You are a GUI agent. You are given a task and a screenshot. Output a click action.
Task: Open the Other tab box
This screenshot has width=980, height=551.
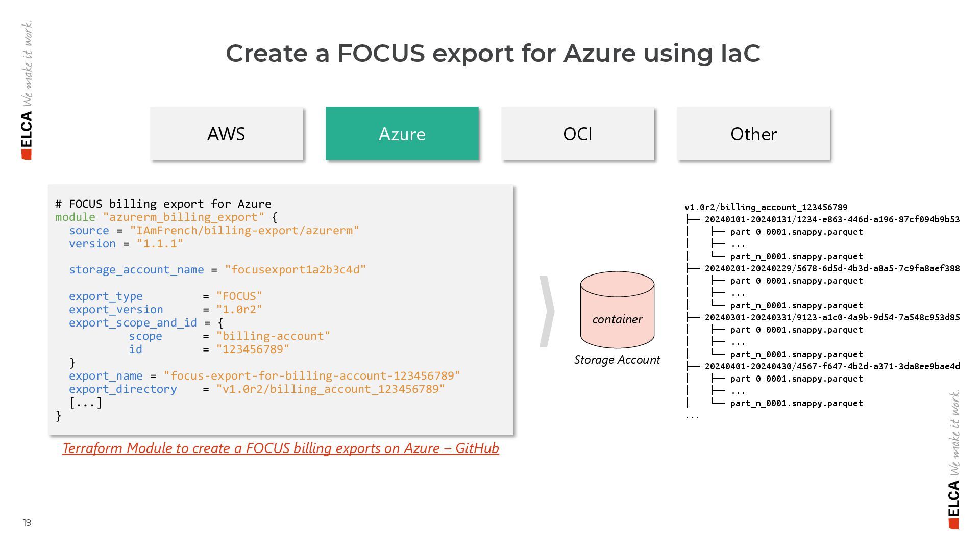coord(753,134)
